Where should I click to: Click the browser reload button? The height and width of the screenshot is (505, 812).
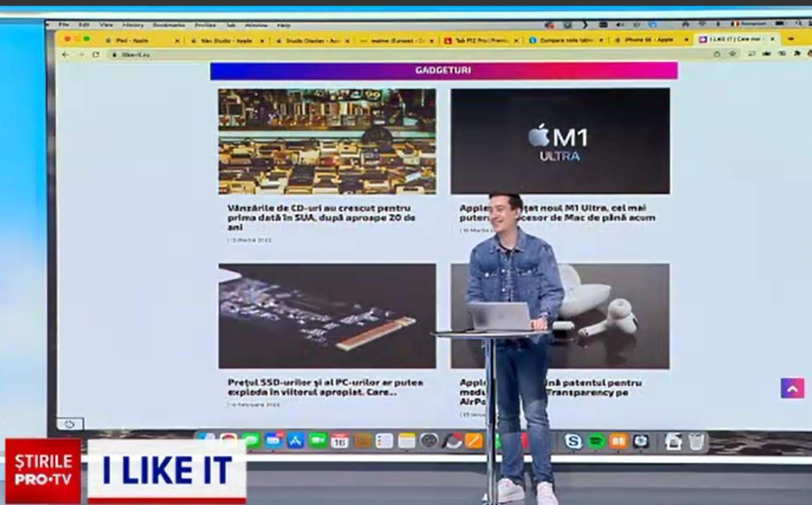(95, 54)
